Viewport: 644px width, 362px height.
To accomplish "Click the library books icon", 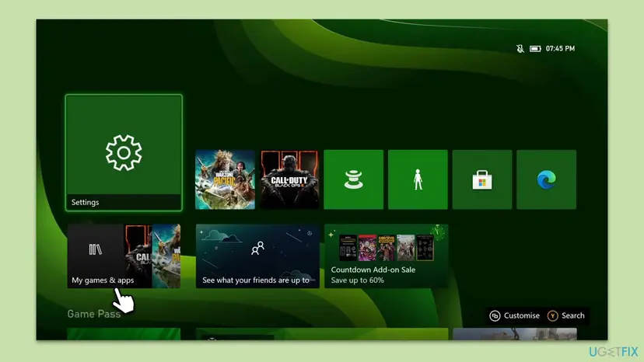I will [96, 249].
